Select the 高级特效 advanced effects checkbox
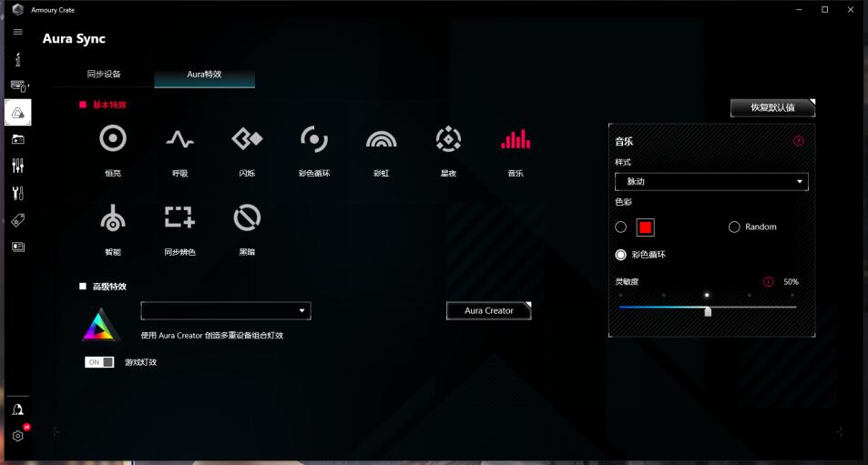Screen dimensions: 868x465 [83, 287]
